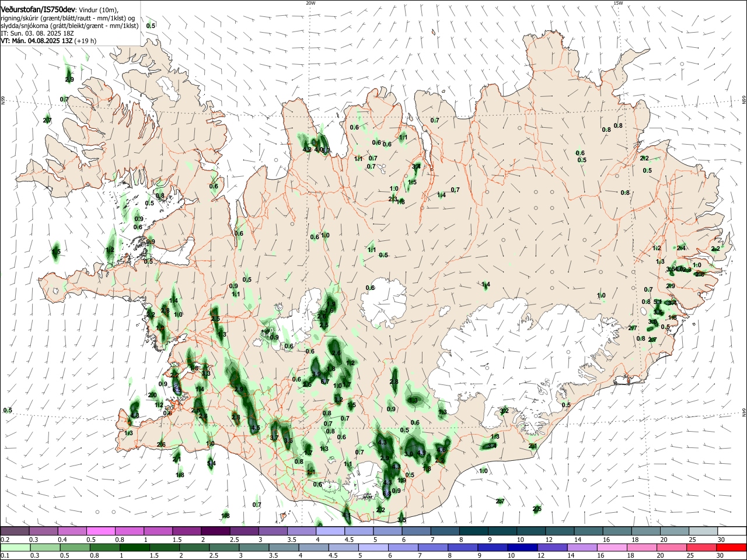Click the 'Veðurstofan/IS750dev' title text
Image resolution: width=747 pixels, height=560 pixels.
click(38, 9)
